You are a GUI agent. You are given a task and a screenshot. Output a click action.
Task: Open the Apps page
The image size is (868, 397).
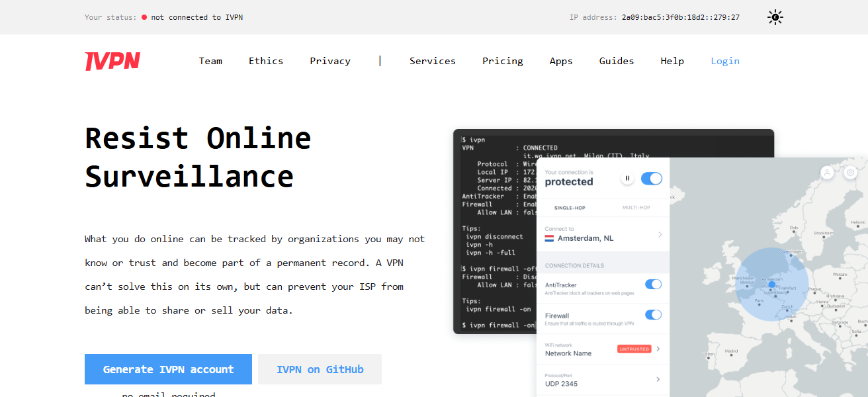tap(561, 61)
